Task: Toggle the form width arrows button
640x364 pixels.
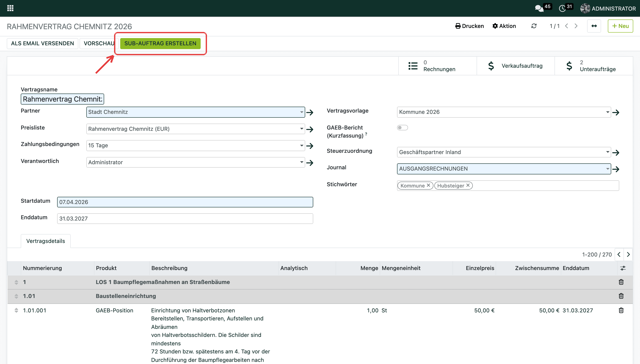Action: [x=594, y=26]
